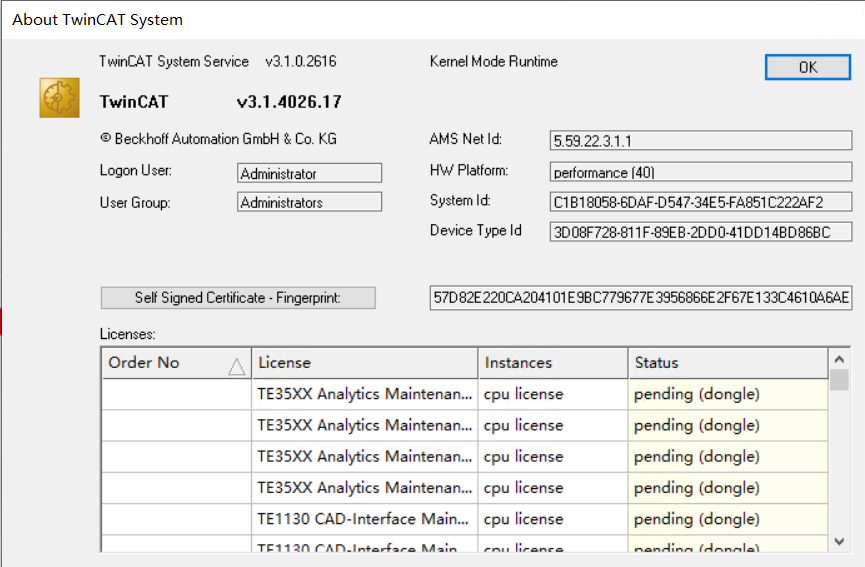Image resolution: width=865 pixels, height=567 pixels.
Task: Click the licenses list scrollbar thumb
Action: pos(839,380)
